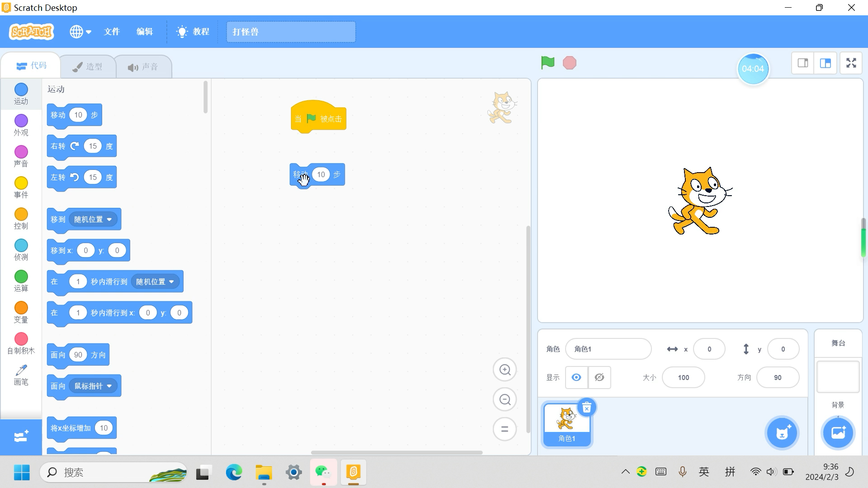Open File Explorer from taskbar

[264, 473]
